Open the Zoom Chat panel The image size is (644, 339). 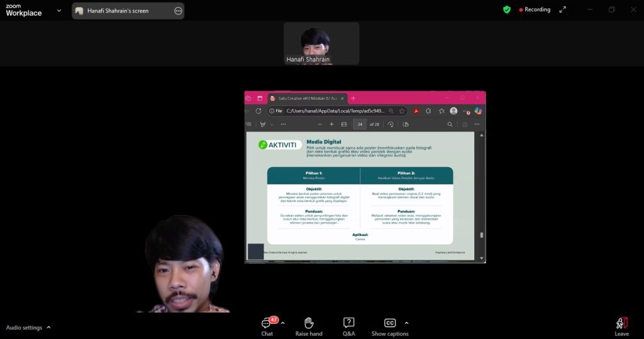[x=267, y=326]
